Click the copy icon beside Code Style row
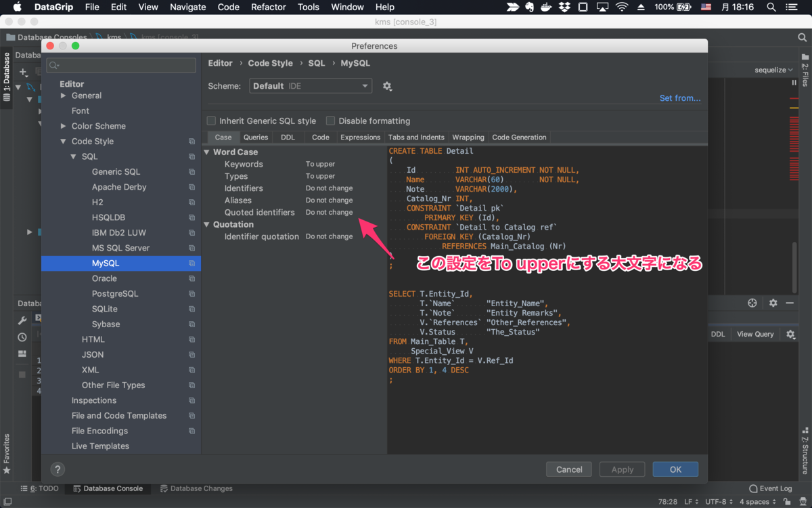Viewport: 812px width, 508px height. click(x=192, y=142)
